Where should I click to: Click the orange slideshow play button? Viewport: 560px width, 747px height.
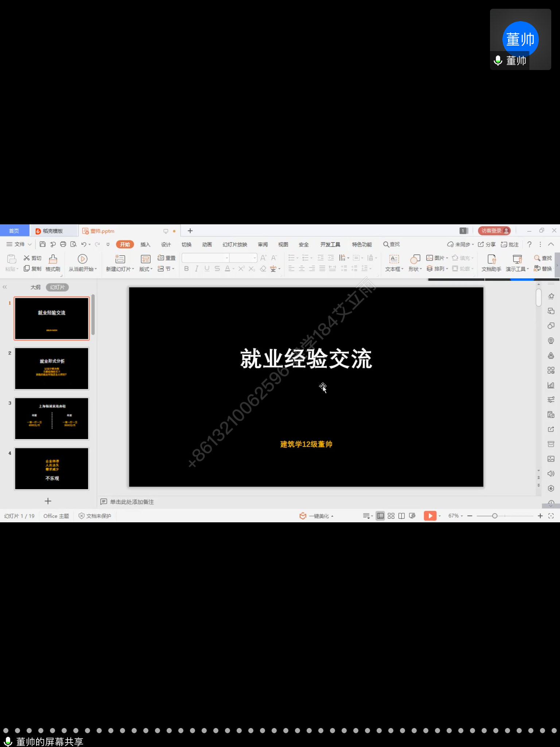coord(430,516)
